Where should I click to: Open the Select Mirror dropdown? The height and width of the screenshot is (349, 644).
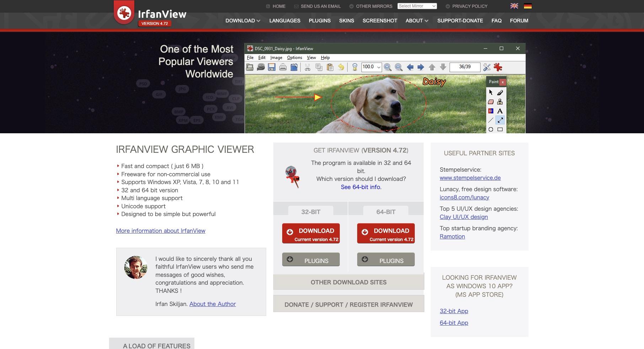[x=417, y=6]
